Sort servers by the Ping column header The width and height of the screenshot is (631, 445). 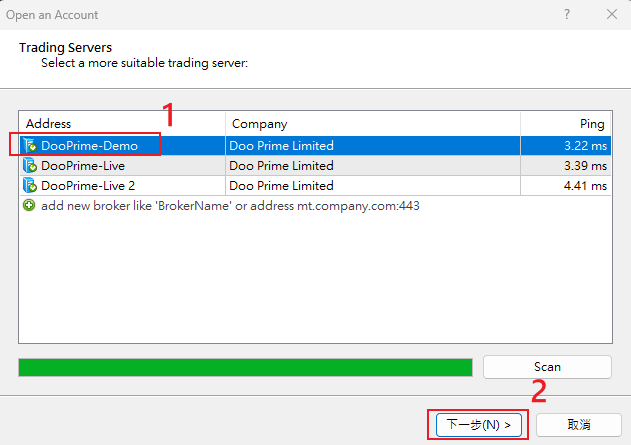pos(565,124)
